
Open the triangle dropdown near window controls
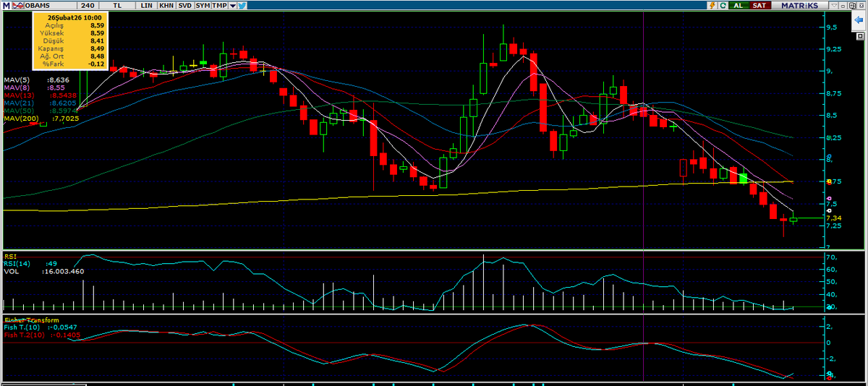834,6
